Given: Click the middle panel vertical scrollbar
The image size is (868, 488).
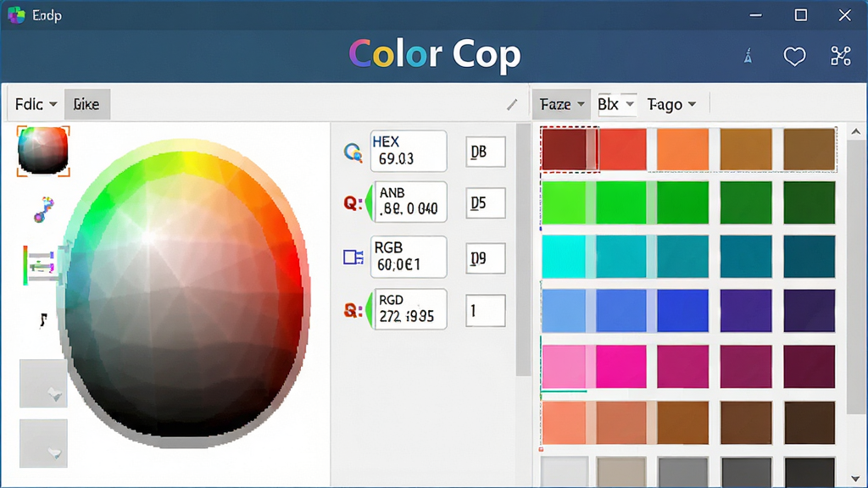Looking at the screenshot, I should [x=523, y=250].
